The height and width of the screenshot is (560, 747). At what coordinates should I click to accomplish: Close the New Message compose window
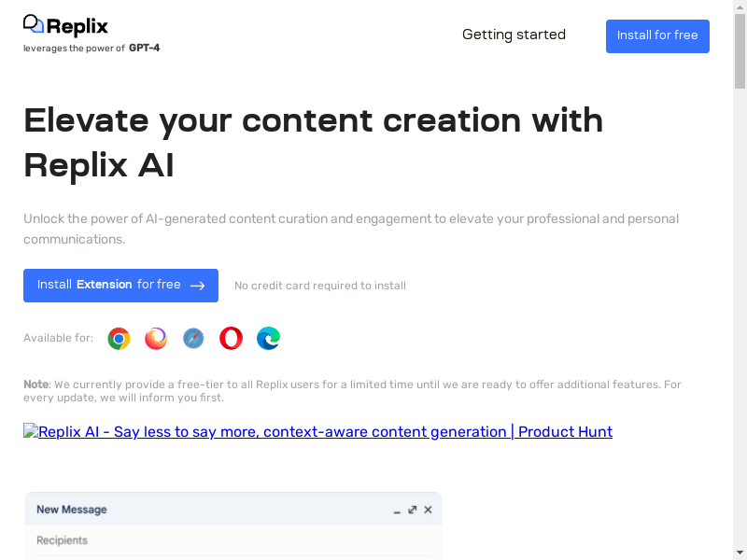[428, 510]
